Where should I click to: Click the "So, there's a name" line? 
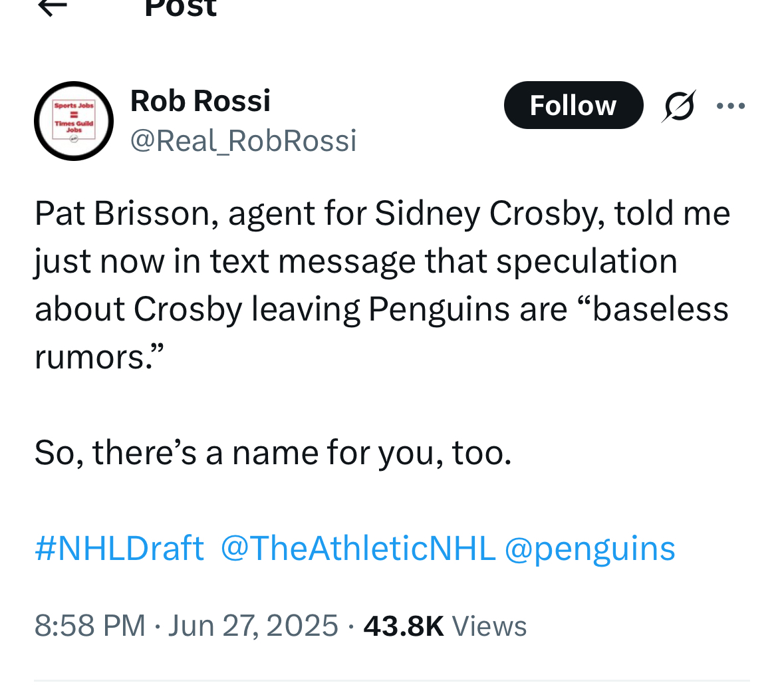(x=273, y=452)
